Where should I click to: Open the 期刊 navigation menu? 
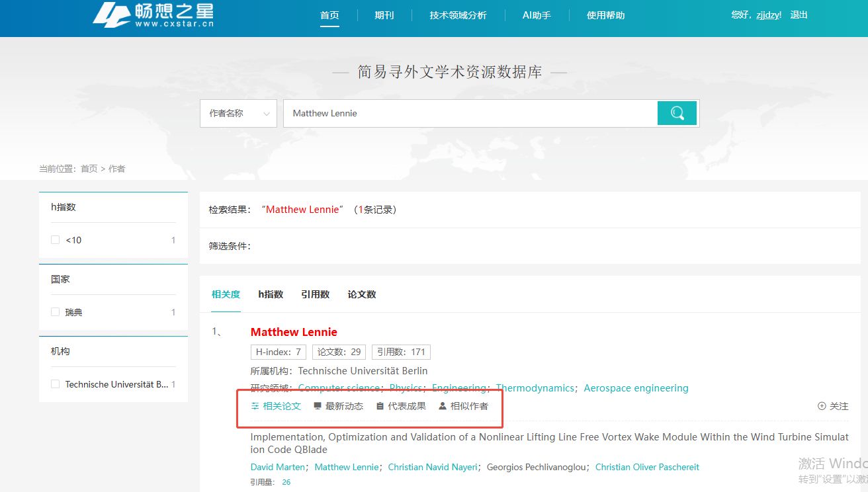point(384,15)
